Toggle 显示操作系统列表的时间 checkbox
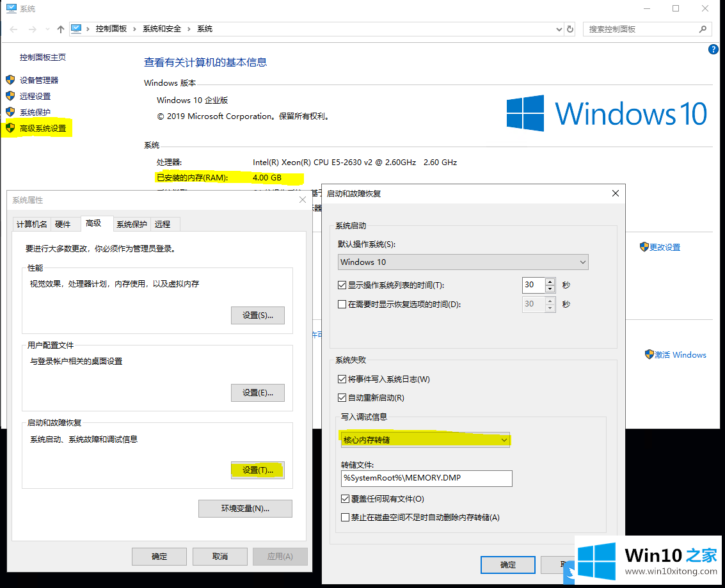 342,285
